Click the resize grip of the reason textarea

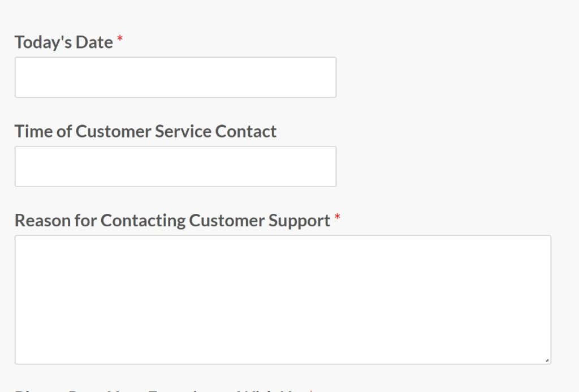click(x=547, y=359)
